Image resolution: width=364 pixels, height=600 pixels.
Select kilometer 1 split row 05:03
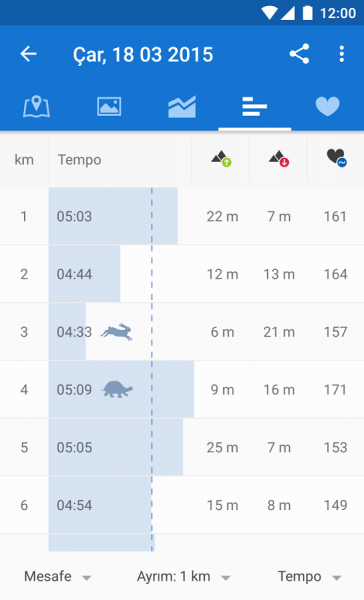click(182, 216)
